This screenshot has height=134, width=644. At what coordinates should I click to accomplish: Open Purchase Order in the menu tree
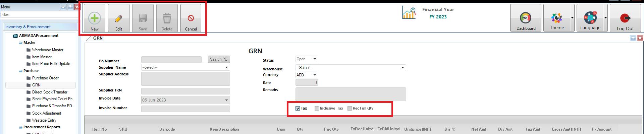click(x=45, y=78)
